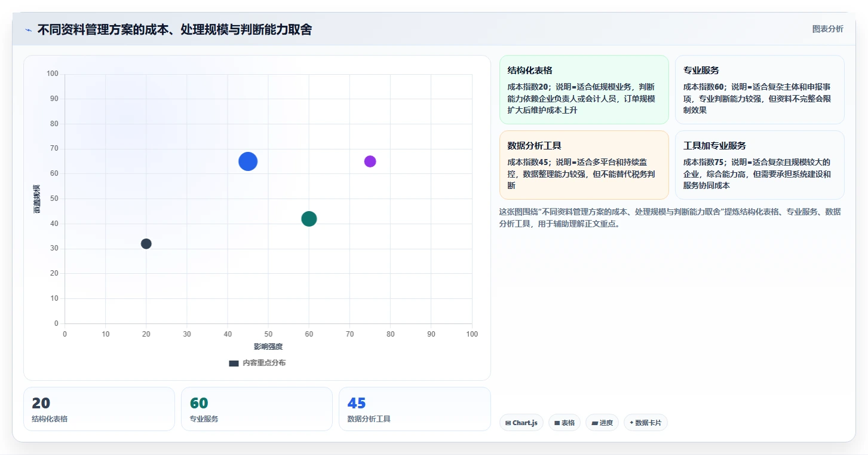Viewport: 868px width, 455px height.
Task: Open the 专业服务 description card
Action: pos(759,90)
